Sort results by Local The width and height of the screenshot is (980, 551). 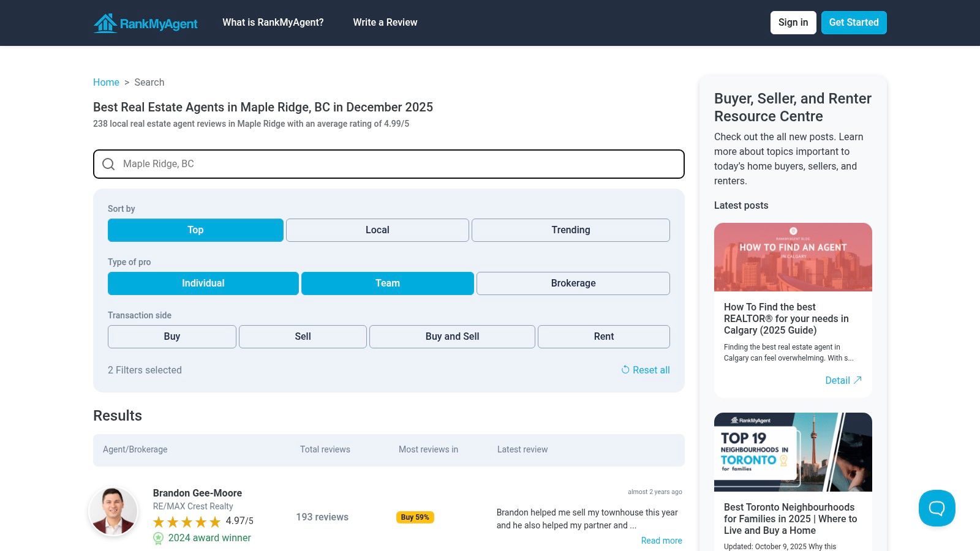click(377, 230)
